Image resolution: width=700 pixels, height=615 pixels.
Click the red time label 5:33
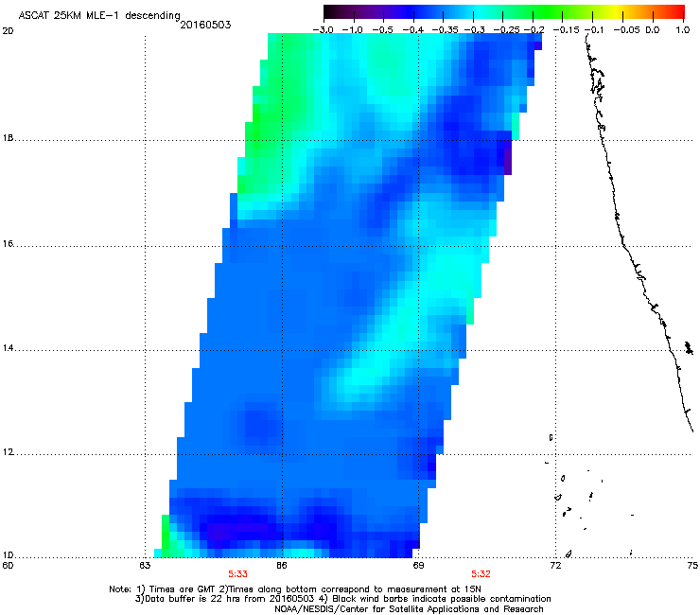click(x=237, y=574)
